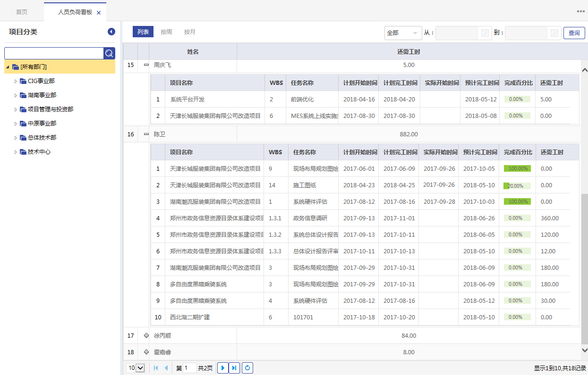Screen dimensions: 588x375
Task: Switch to 按周 view
Action: click(166, 32)
